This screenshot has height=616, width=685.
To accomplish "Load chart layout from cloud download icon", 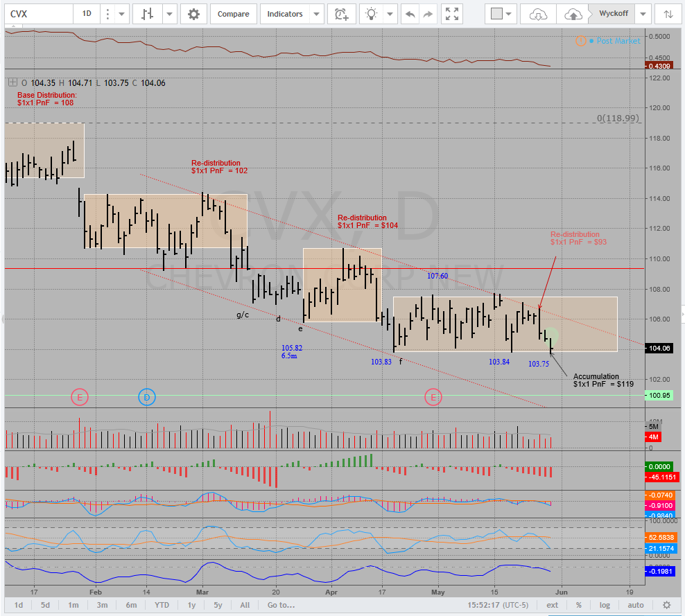I will click(x=538, y=14).
